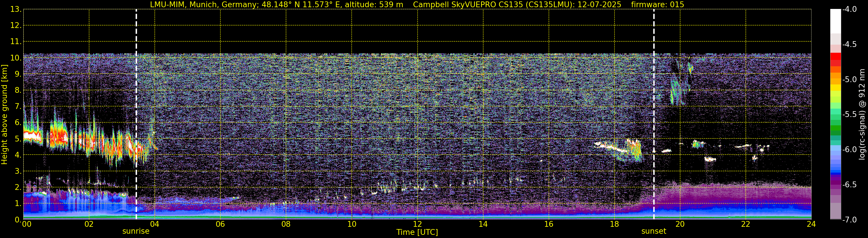The image size is (868, 238).
Task: Click the "7." height axis tick label
Action: [x=18, y=107]
